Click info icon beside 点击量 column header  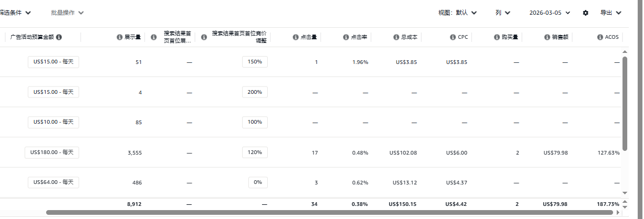(x=296, y=37)
